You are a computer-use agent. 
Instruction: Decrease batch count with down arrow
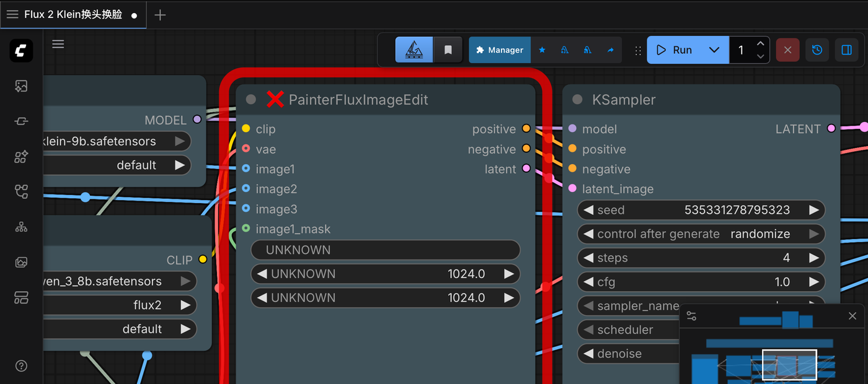(x=761, y=56)
